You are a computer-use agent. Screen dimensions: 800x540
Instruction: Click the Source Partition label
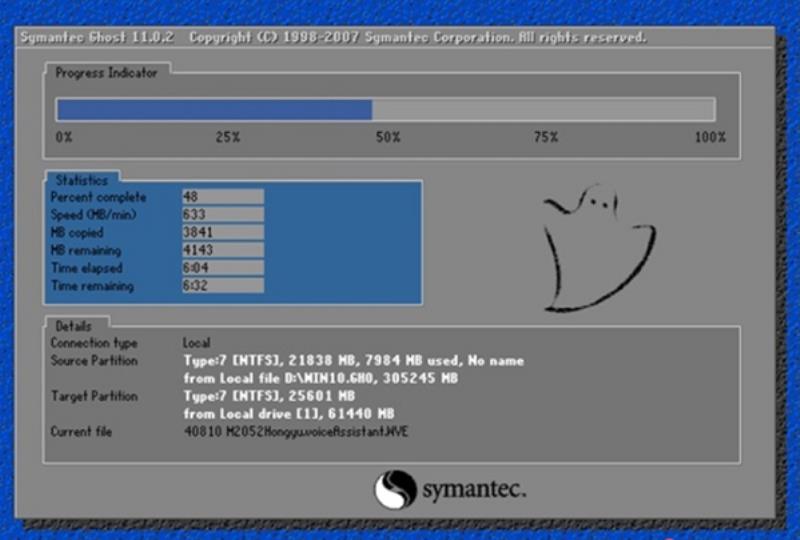(94, 361)
